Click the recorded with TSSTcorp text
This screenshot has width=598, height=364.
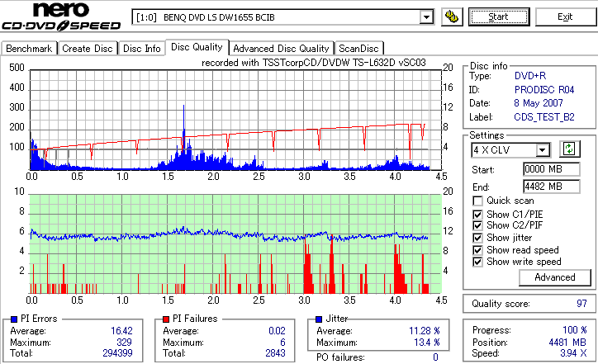point(314,63)
